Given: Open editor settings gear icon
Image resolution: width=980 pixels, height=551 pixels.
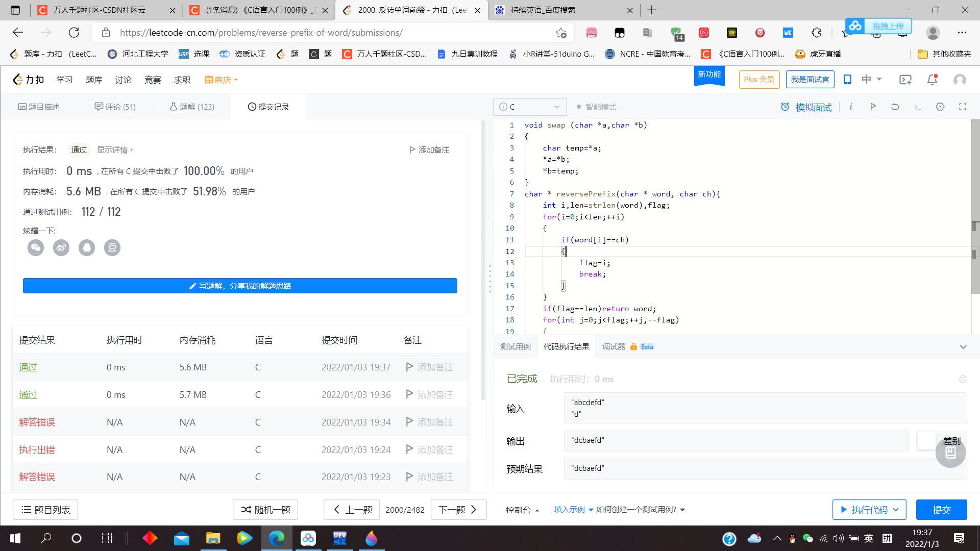Looking at the screenshot, I should pos(940,107).
